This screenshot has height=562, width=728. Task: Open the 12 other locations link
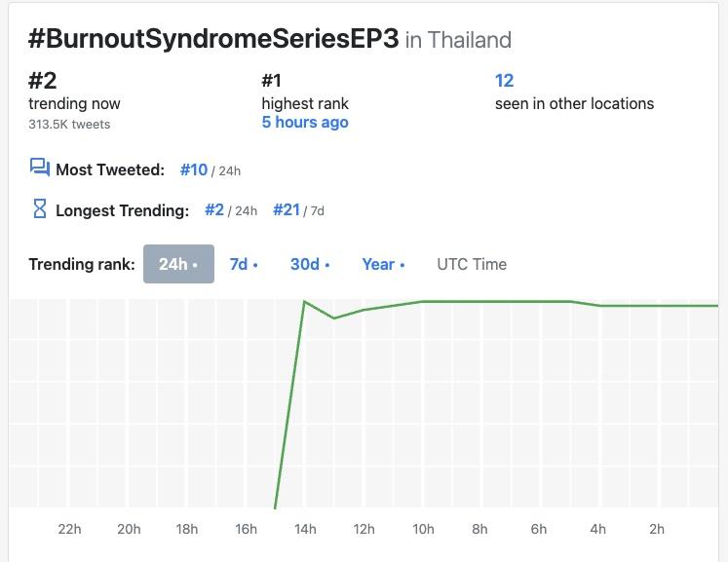(x=504, y=81)
